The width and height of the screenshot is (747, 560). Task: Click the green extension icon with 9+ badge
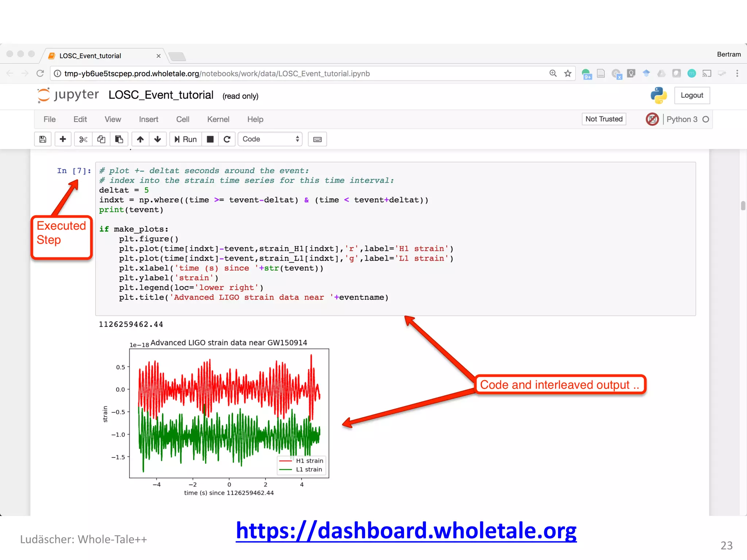587,74
